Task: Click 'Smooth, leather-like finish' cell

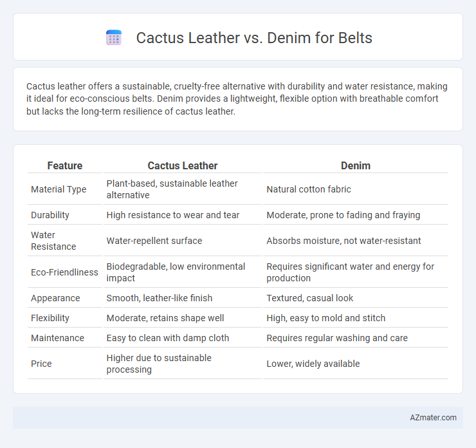Action: (x=183, y=298)
